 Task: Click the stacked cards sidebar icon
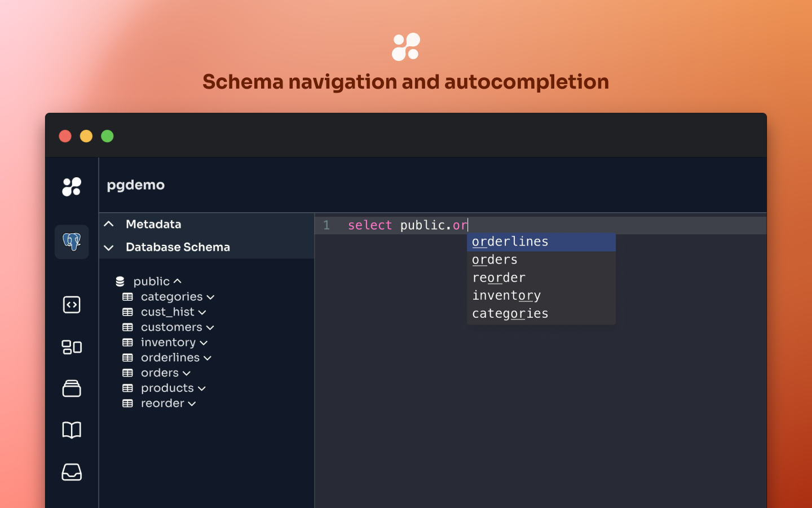(72, 388)
